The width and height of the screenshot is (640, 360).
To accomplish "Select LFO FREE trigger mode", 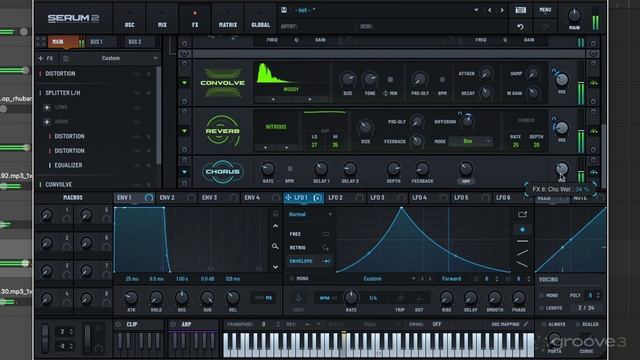I will pyautogui.click(x=309, y=234).
